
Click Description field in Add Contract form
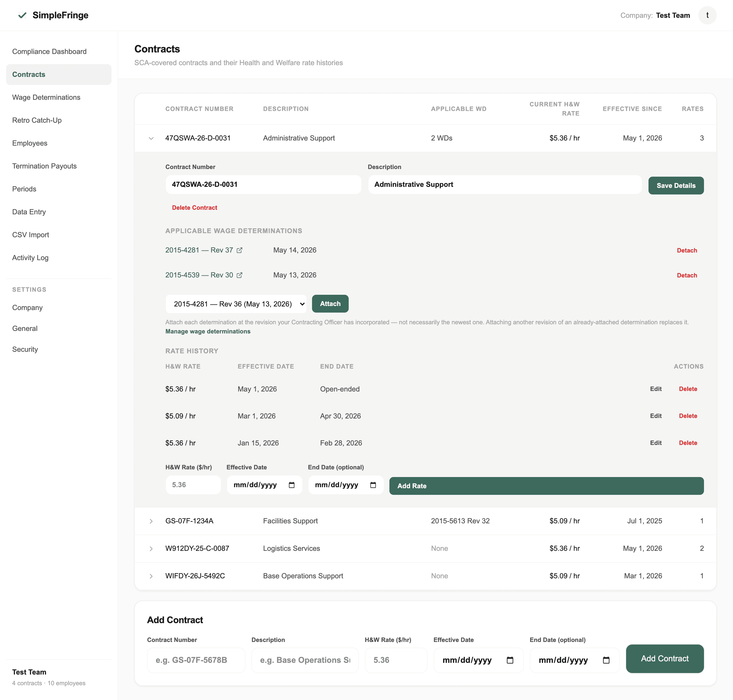(x=305, y=660)
